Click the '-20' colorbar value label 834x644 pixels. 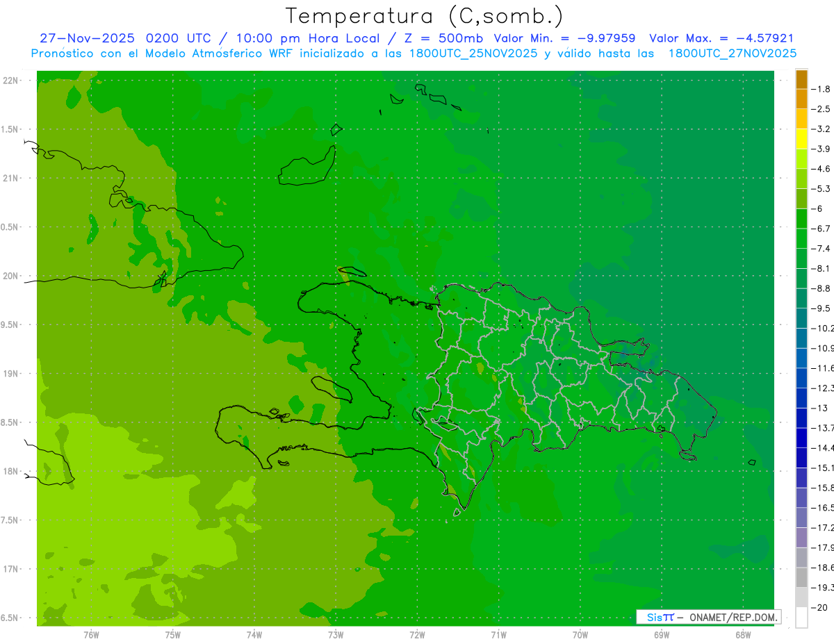point(820,607)
